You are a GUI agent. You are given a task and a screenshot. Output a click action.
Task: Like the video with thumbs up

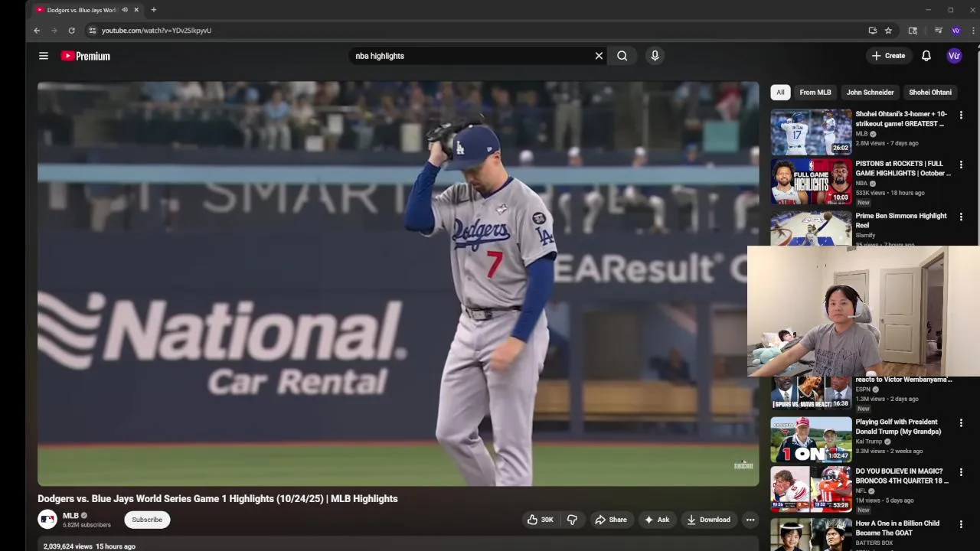pos(540,520)
